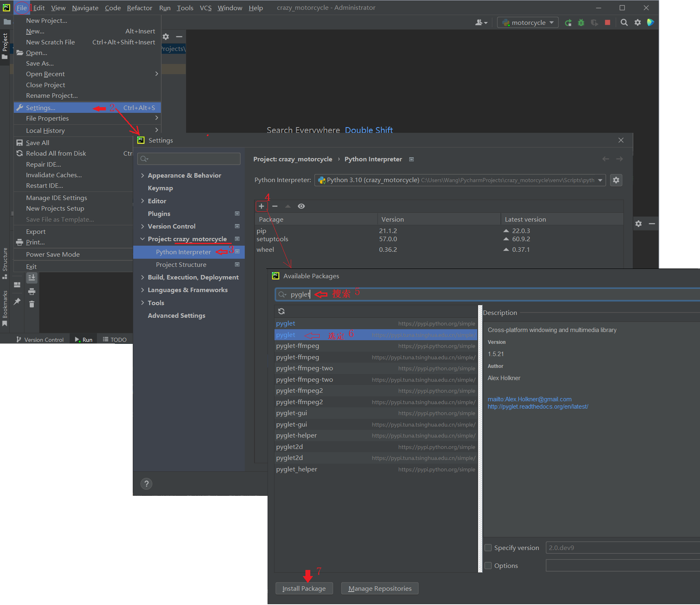
Task: Click the Settings search field
Action: coord(189,158)
